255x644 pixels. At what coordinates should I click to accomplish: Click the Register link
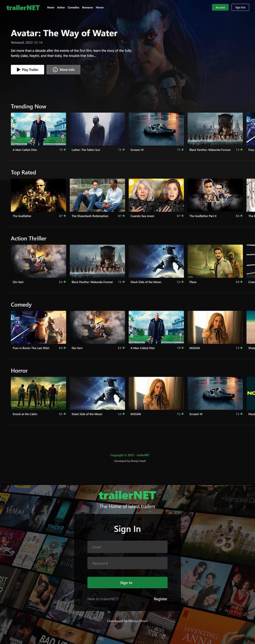coord(161,599)
